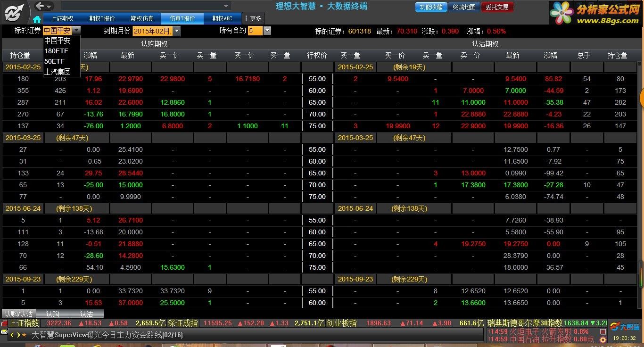The image size is (644, 347).
Task: Click the 2015-09-23 call-side group header
Action: (x=23, y=279)
